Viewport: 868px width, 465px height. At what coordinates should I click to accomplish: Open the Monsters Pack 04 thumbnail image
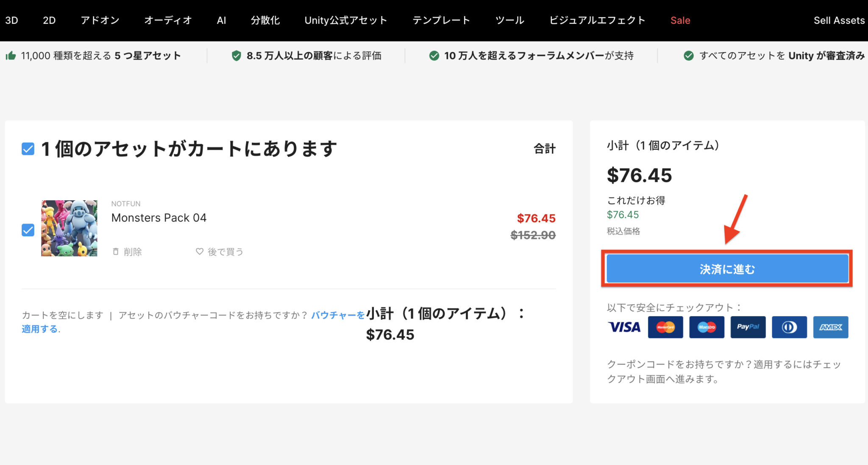(69, 228)
